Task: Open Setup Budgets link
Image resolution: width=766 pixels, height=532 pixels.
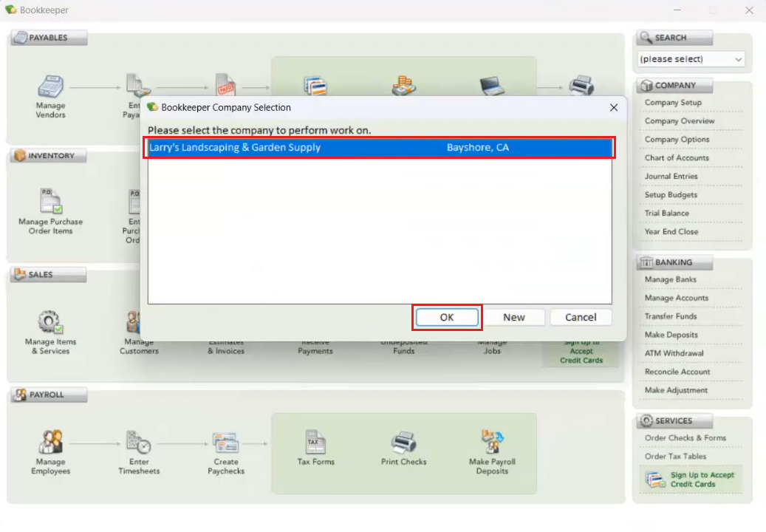Action: (x=671, y=195)
